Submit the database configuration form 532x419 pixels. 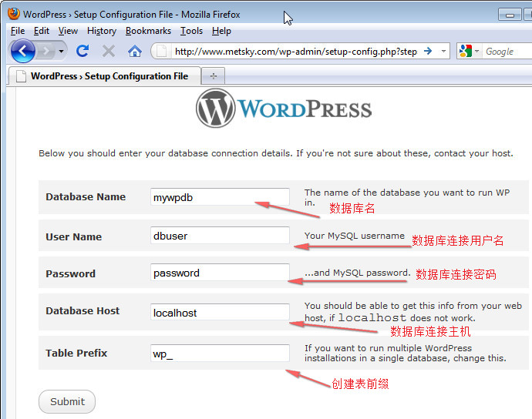click(67, 401)
